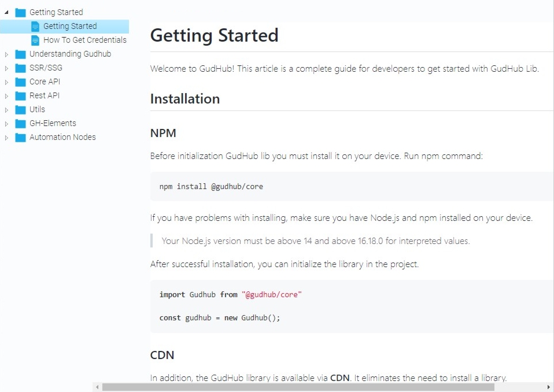Select the Getting Started folder label

[x=56, y=12]
